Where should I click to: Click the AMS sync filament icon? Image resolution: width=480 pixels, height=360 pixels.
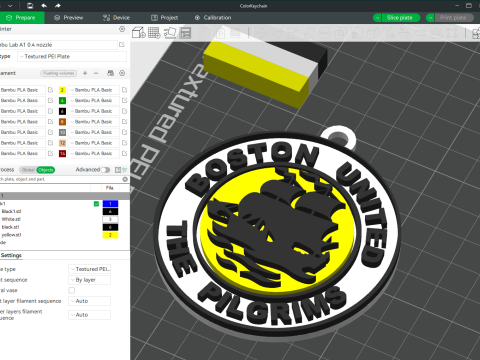pos(110,73)
